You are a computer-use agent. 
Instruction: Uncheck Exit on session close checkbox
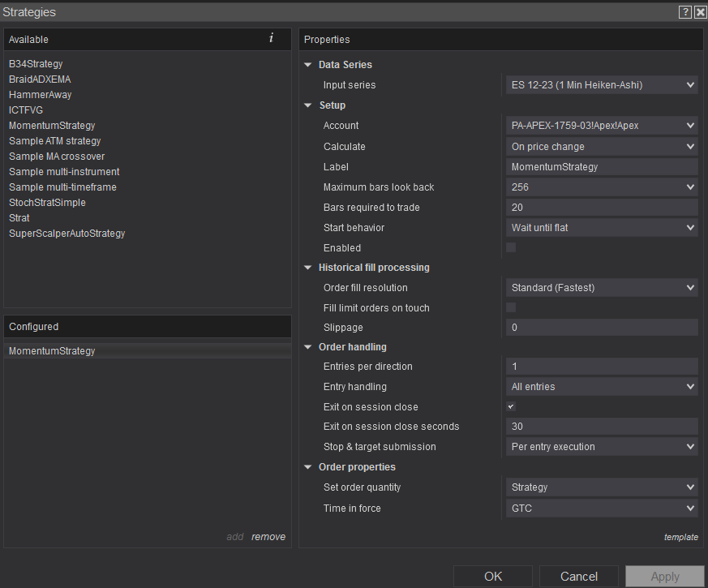pyautogui.click(x=511, y=406)
